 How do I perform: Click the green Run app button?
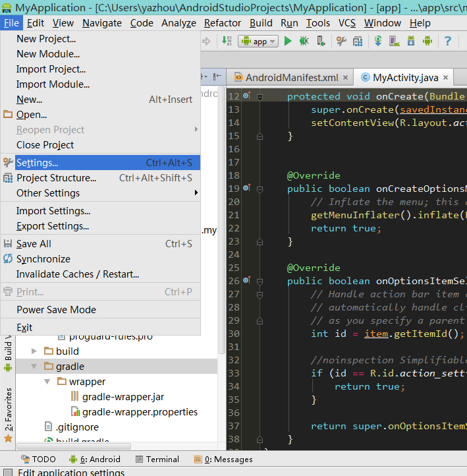click(x=288, y=41)
